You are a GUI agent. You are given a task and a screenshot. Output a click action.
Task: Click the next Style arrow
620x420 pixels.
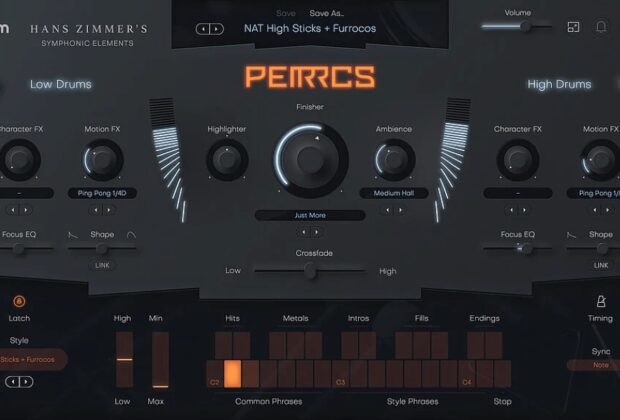point(26,382)
